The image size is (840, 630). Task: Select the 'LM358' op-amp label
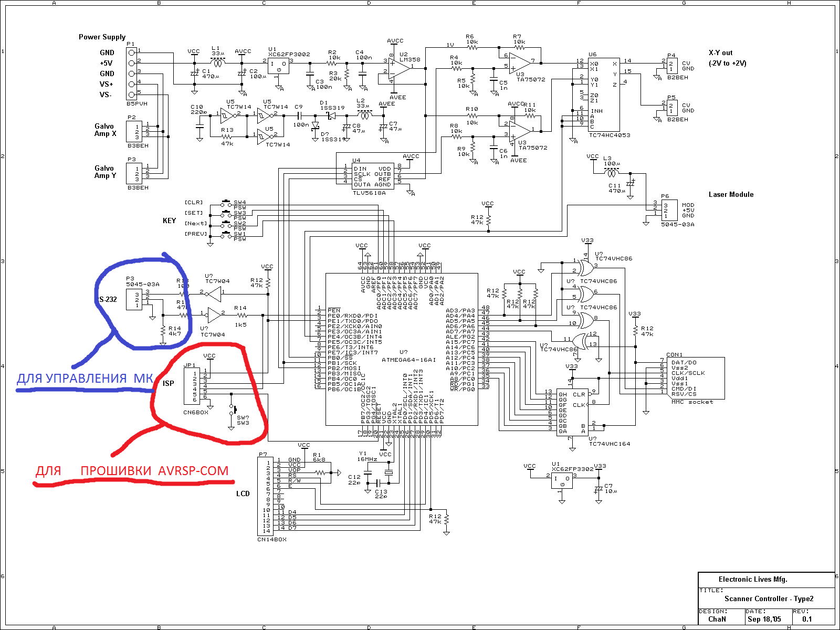pyautogui.click(x=410, y=59)
